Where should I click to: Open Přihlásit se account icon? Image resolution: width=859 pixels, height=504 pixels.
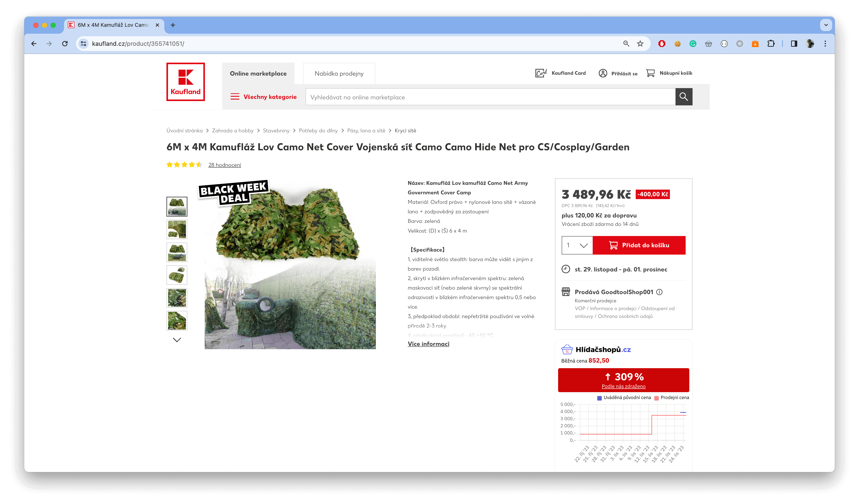click(603, 73)
